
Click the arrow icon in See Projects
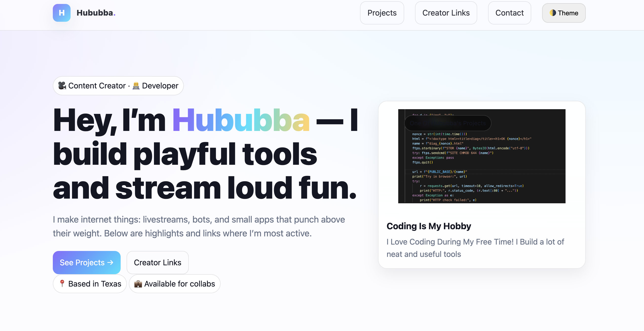[x=110, y=262]
